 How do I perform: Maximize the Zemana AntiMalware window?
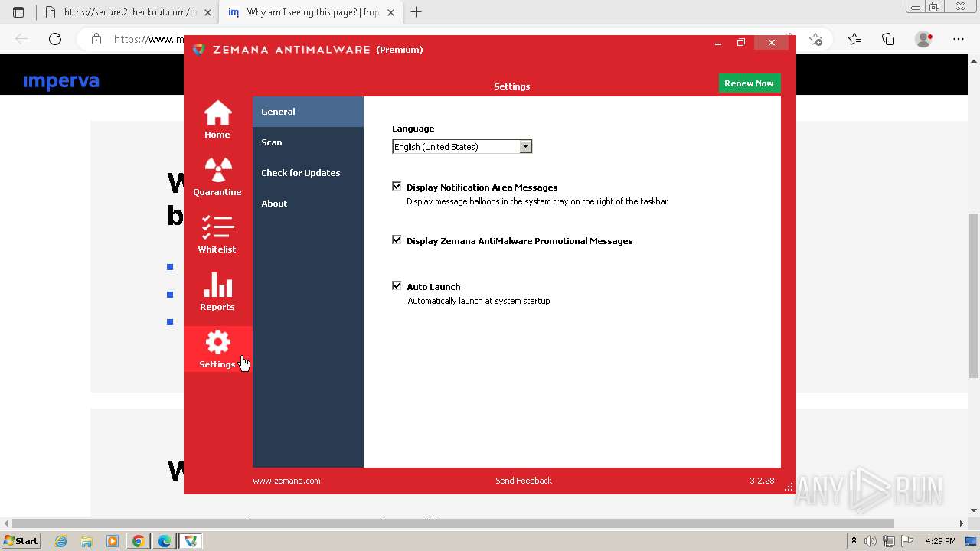[x=741, y=43]
